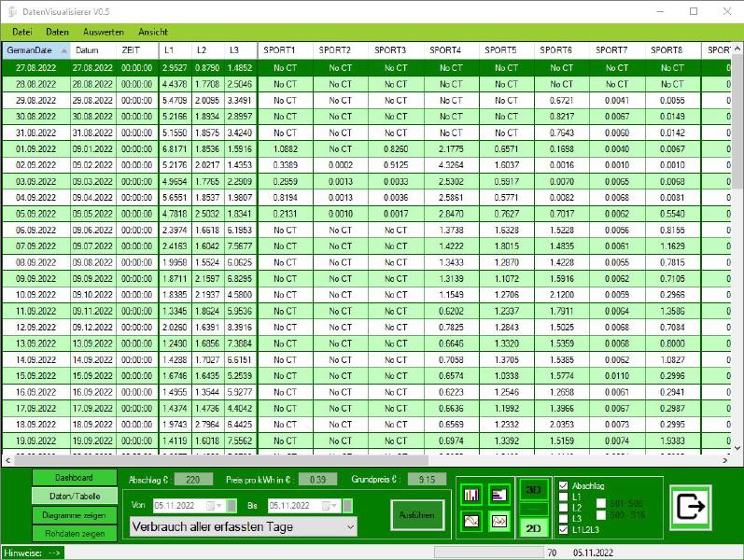Enable the L1 checkbox

tap(562, 497)
